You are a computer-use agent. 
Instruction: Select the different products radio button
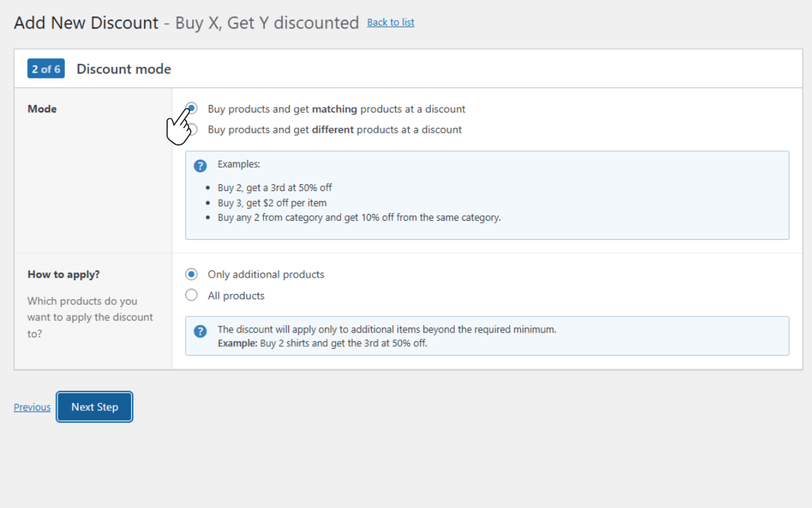(192, 129)
